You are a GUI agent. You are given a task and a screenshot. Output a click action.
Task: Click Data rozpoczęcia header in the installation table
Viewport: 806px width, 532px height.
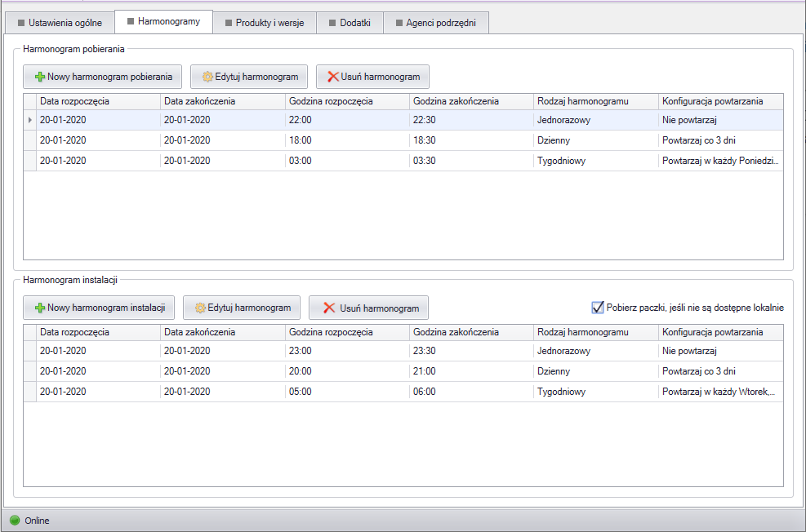coord(98,332)
